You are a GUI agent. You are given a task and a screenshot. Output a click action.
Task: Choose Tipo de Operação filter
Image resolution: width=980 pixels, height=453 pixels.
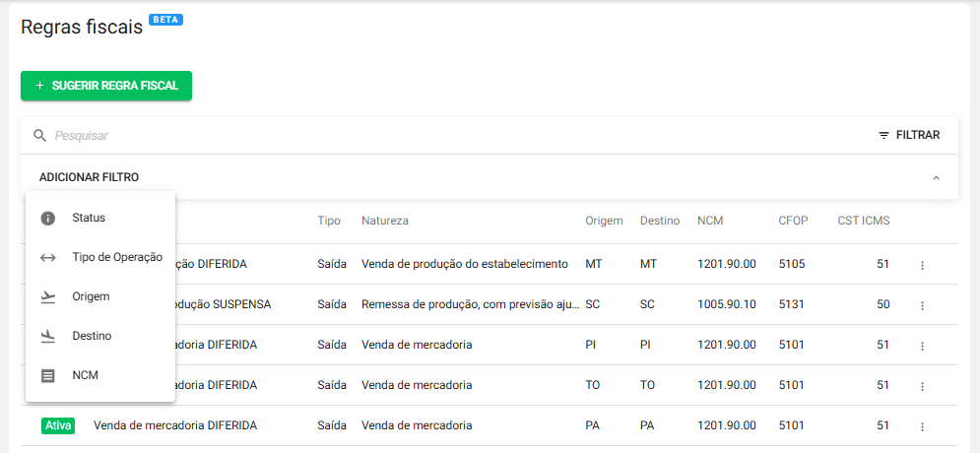(116, 257)
